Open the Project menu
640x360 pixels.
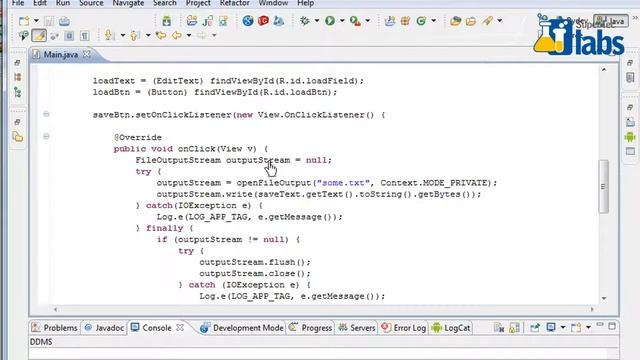click(x=198, y=3)
